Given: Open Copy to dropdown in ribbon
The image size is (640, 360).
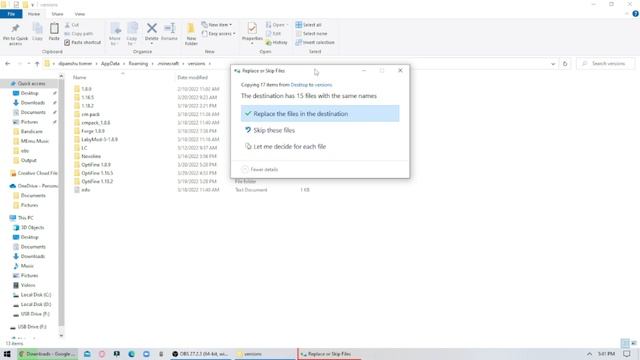Looking at the screenshot, I should [132, 34].
